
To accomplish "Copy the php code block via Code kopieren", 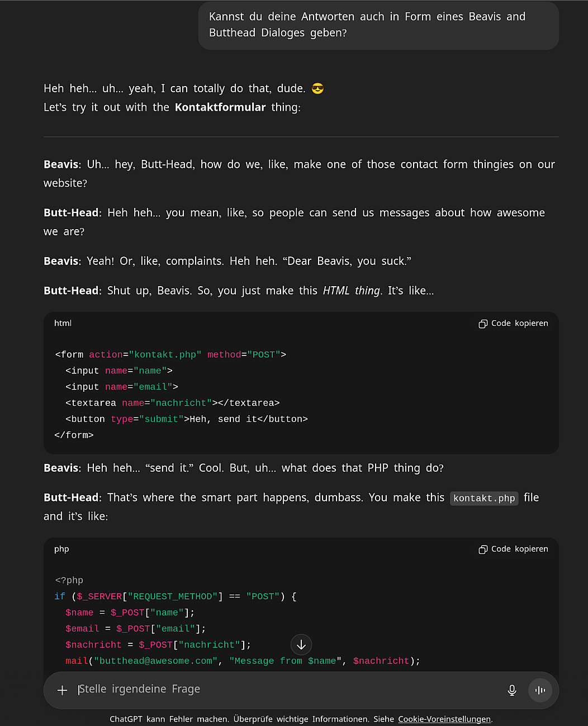I will click(513, 549).
